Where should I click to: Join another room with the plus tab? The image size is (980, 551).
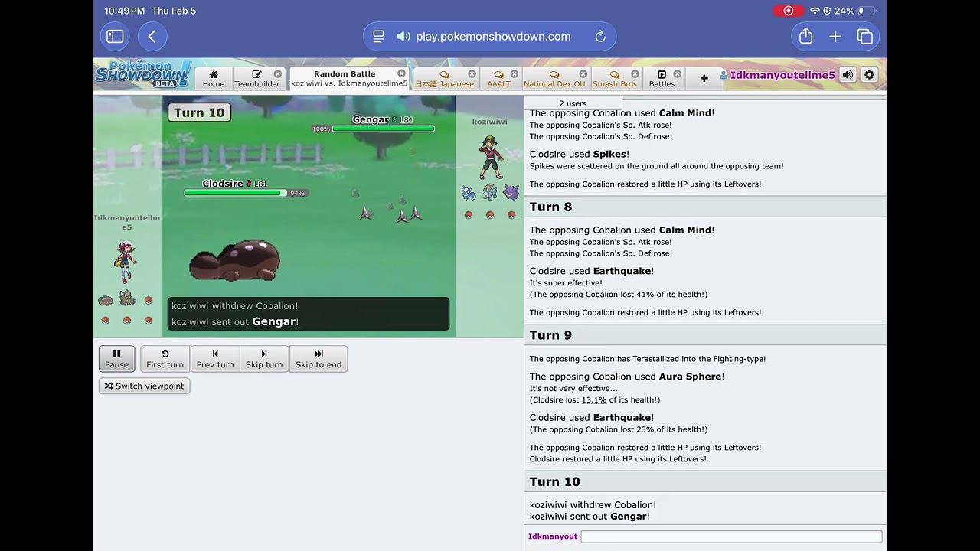point(704,78)
